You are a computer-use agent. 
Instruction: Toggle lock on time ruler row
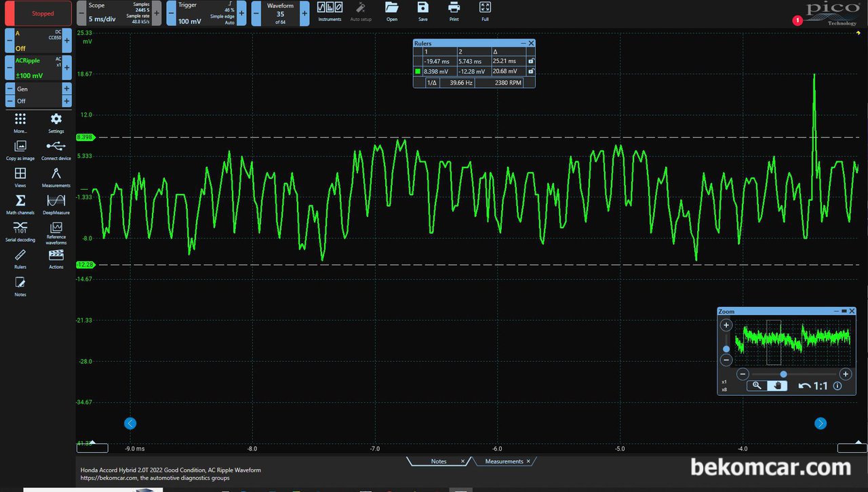[530, 61]
